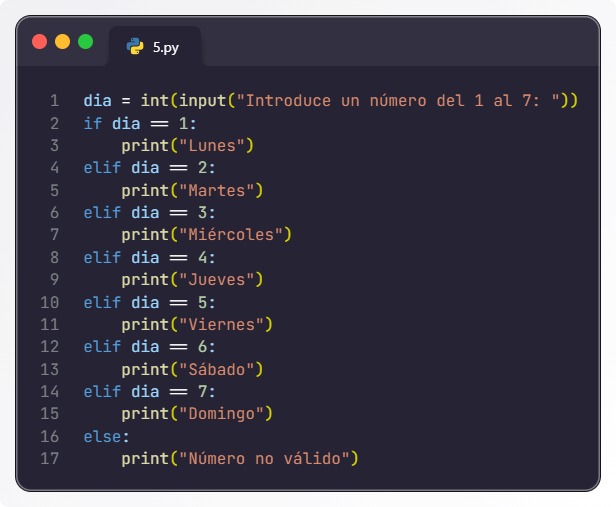The image size is (616, 507).
Task: Click line number 17 in the gutter
Action: pos(49,458)
